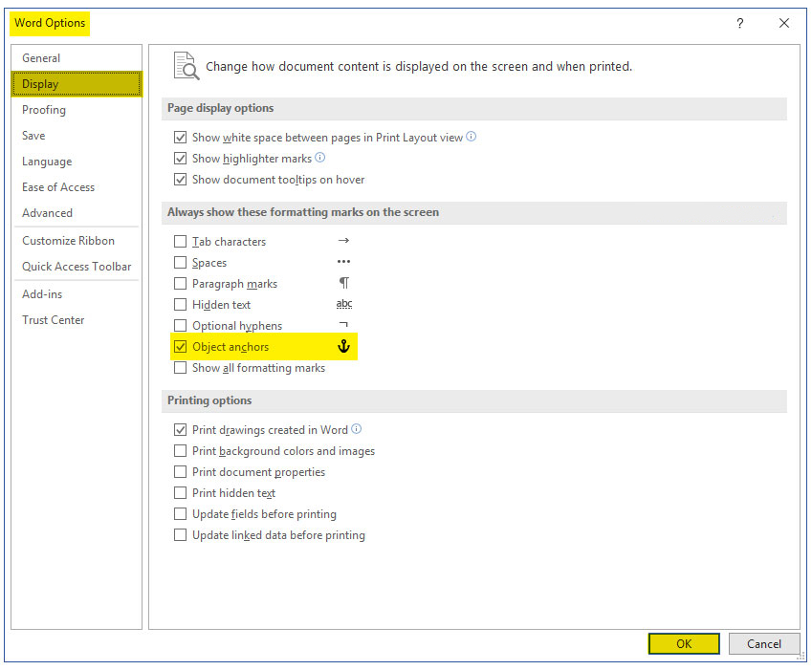Check Update fields before printing

point(180,514)
